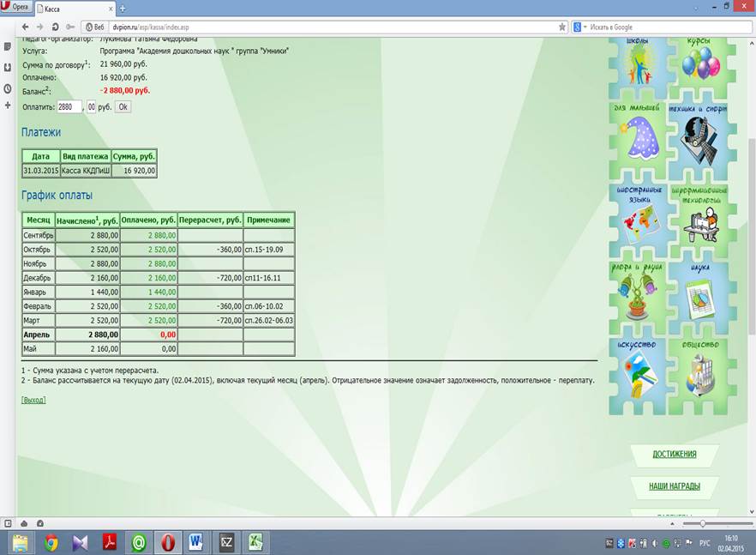756x555 pixels.
Task: Click the page vertical scrollbar thumb
Action: click(752, 237)
